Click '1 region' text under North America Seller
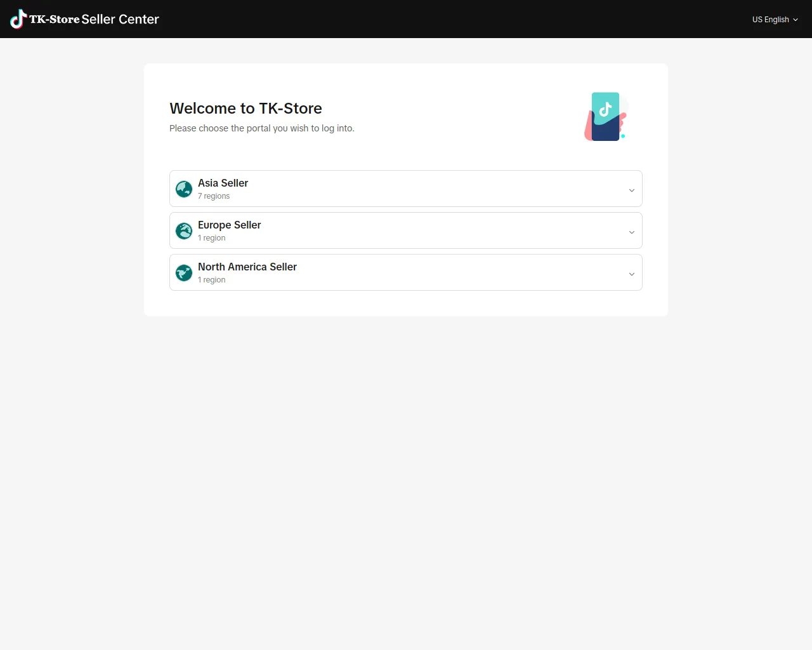This screenshot has height=650, width=812. click(211, 280)
